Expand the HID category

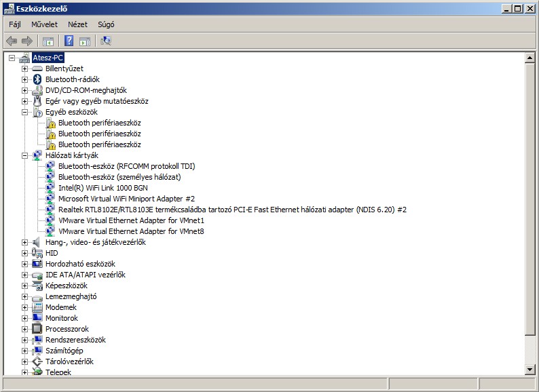tap(24, 253)
